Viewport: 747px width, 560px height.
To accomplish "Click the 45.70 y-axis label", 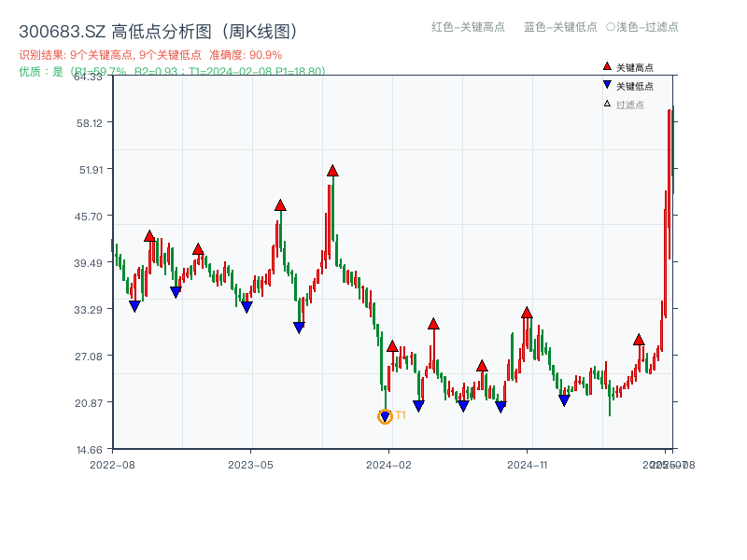I will pos(89,217).
